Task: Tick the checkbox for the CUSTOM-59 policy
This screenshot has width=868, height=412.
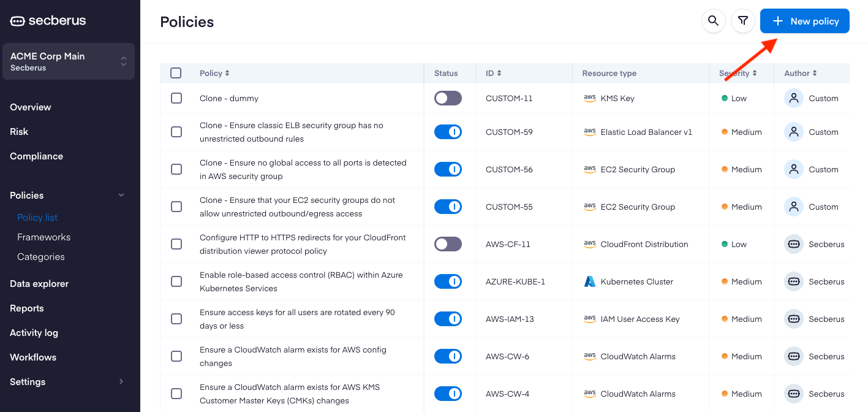Action: (176, 132)
